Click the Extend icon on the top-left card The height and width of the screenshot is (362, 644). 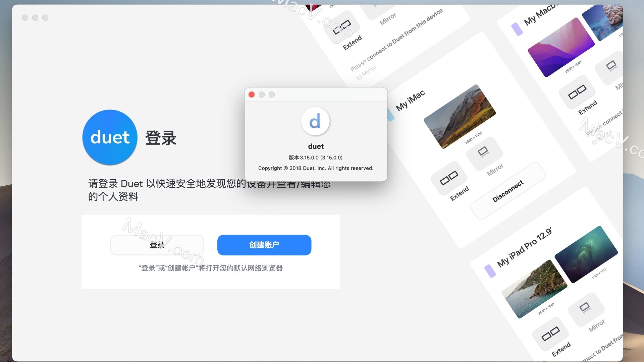click(342, 27)
